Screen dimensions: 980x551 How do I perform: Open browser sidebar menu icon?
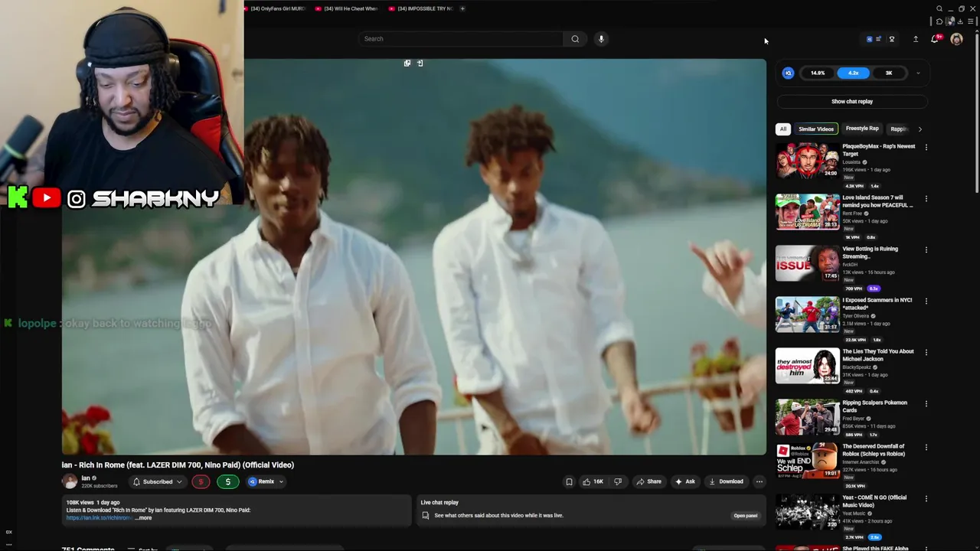click(x=970, y=21)
